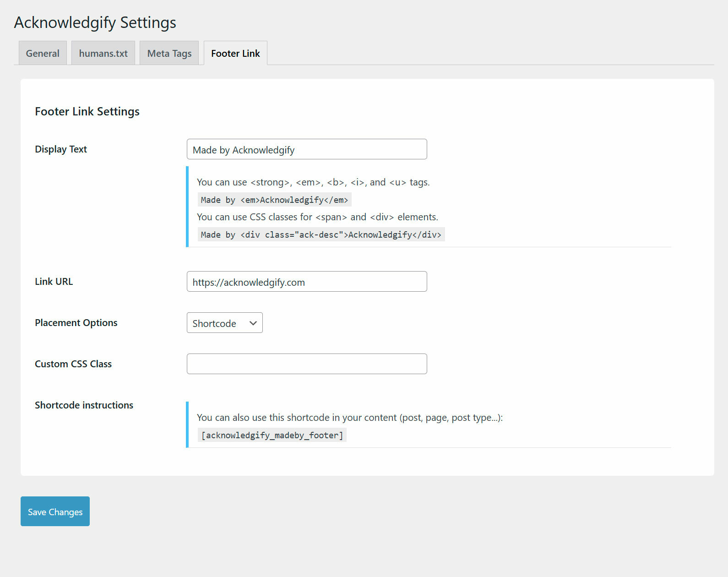Screen dimensions: 728x577
Task: Click the 'Acknowledgify Settings' page title
Action: [95, 22]
